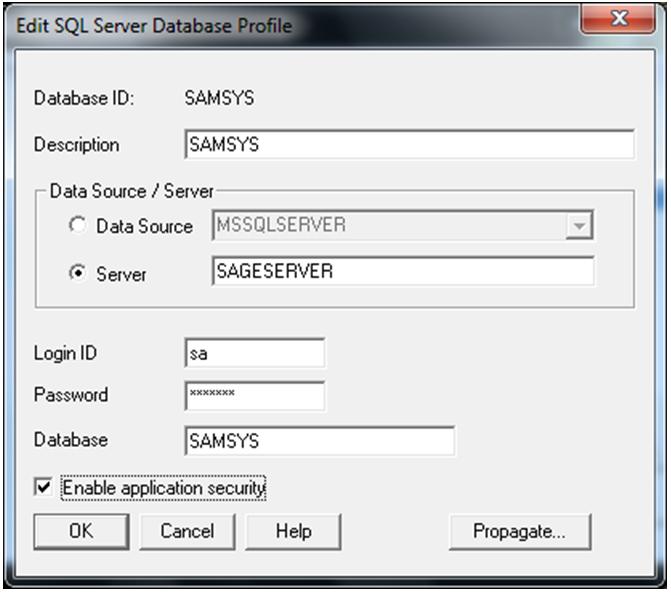Click the MSSQLSERVER combo box text
This screenshot has height=593, width=671.
point(388,226)
